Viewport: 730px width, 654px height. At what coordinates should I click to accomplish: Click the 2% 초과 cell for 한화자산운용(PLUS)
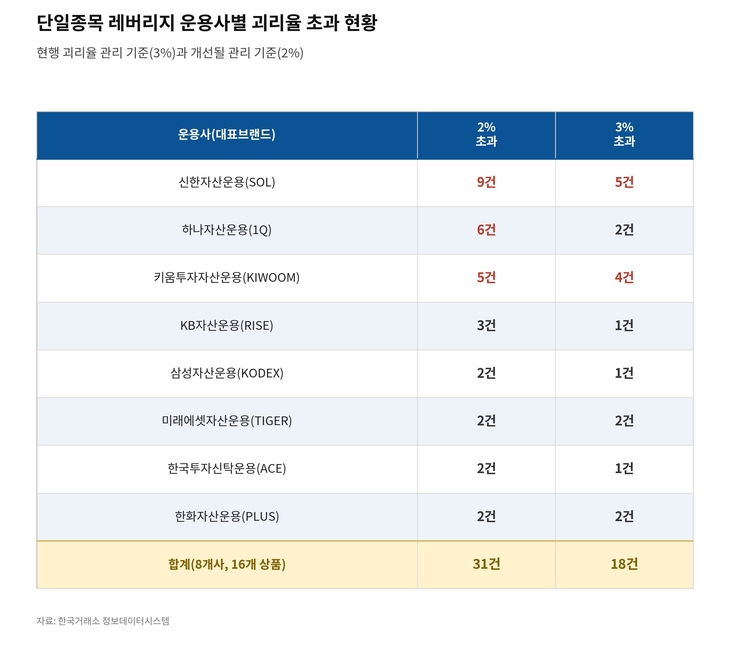click(486, 517)
